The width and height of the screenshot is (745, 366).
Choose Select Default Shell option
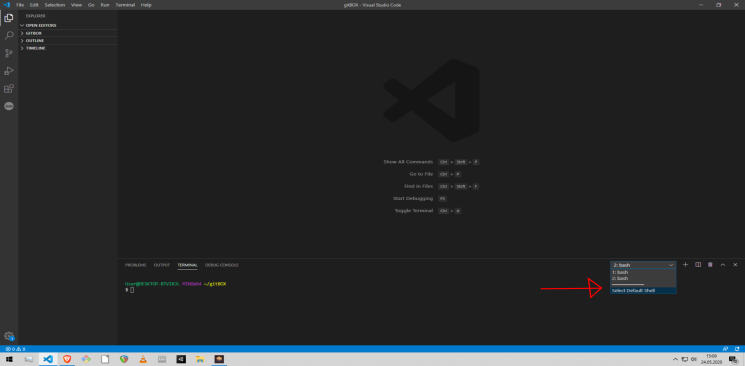point(643,290)
